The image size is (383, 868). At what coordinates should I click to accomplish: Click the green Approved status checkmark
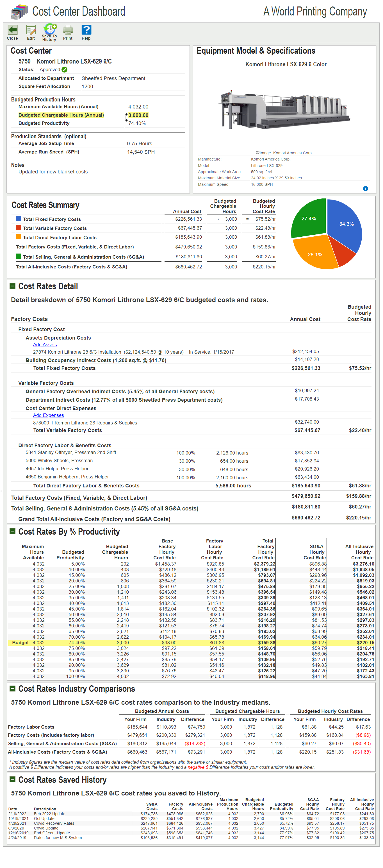[x=65, y=69]
